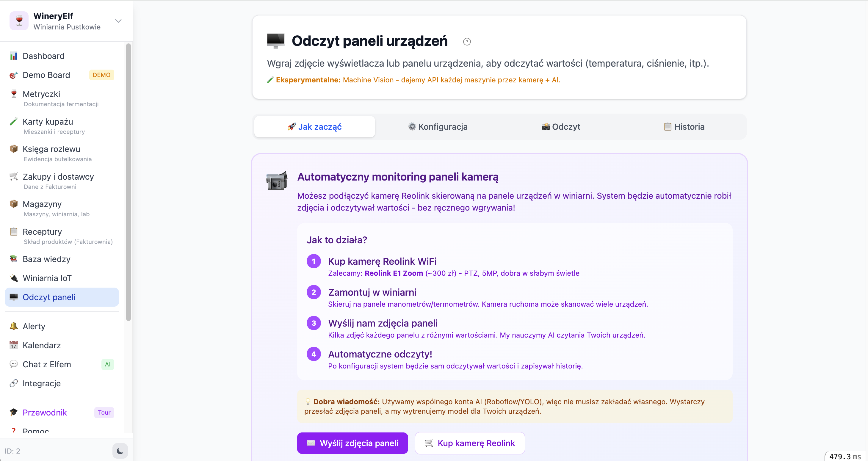The image size is (868, 461).
Task: Select the Baza wiedzy books icon
Action: 13,259
